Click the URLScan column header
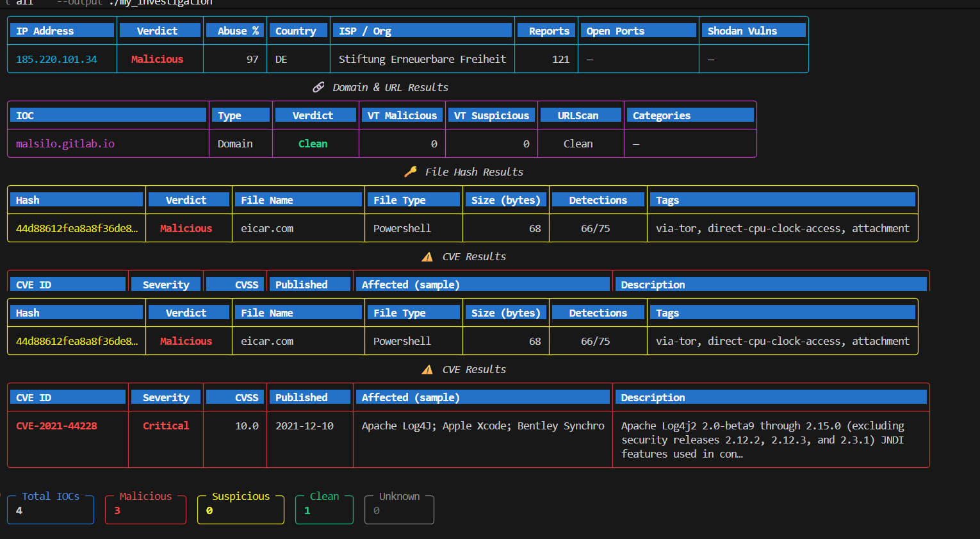Viewport: 980px width, 539px height. [x=581, y=115]
